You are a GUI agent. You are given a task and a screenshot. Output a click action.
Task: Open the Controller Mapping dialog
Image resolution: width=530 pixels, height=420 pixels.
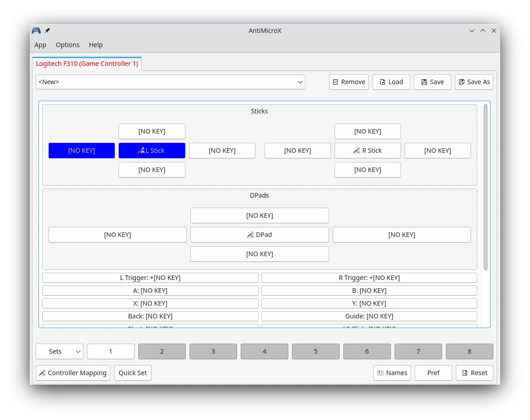[73, 373]
